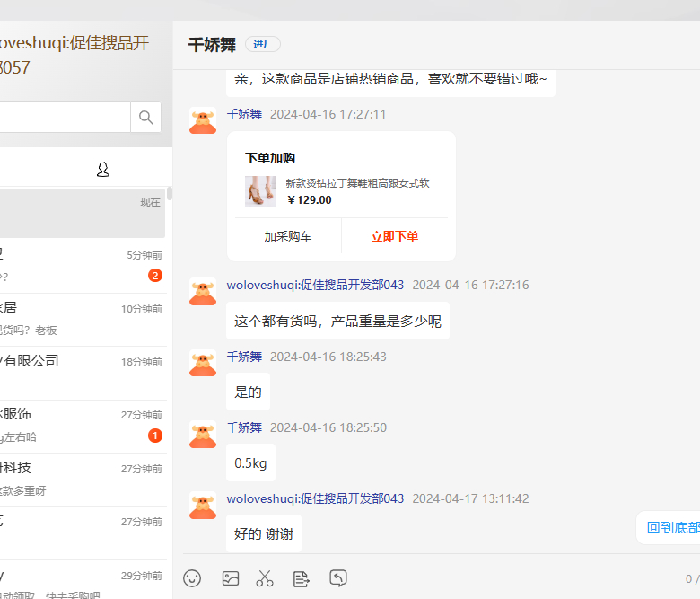This screenshot has width=700, height=599.
Task: Click the 进厂 tag beside 千娇舞
Action: (x=263, y=45)
